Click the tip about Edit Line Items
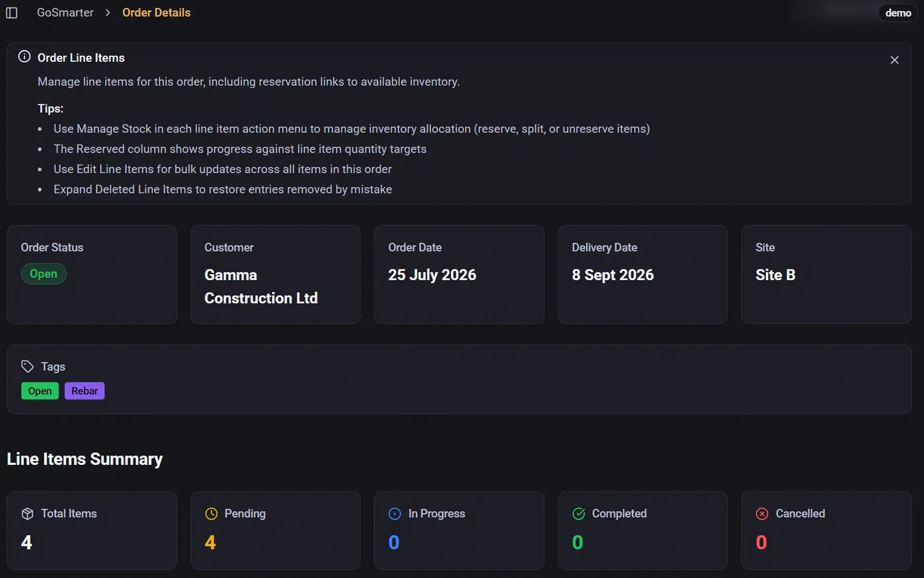This screenshot has height=578, width=924. [222, 169]
